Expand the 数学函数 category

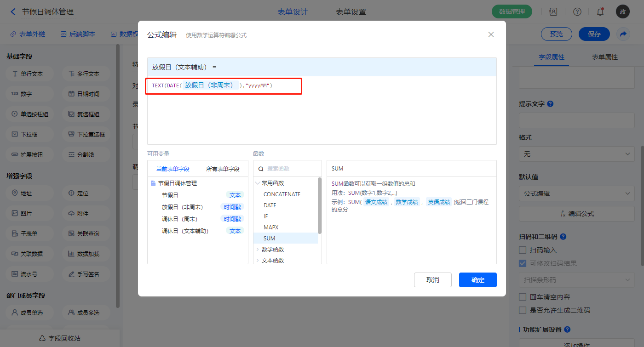[x=273, y=250]
